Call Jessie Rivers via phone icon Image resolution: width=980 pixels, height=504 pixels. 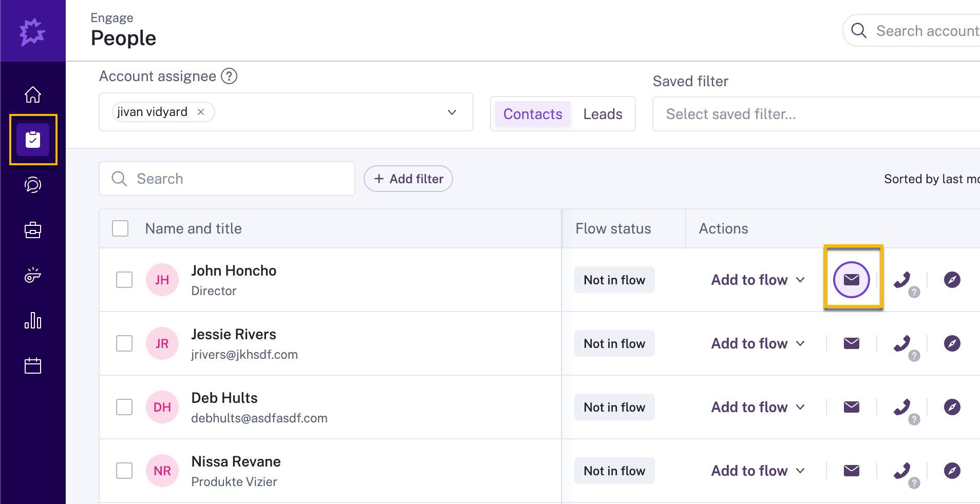point(902,343)
